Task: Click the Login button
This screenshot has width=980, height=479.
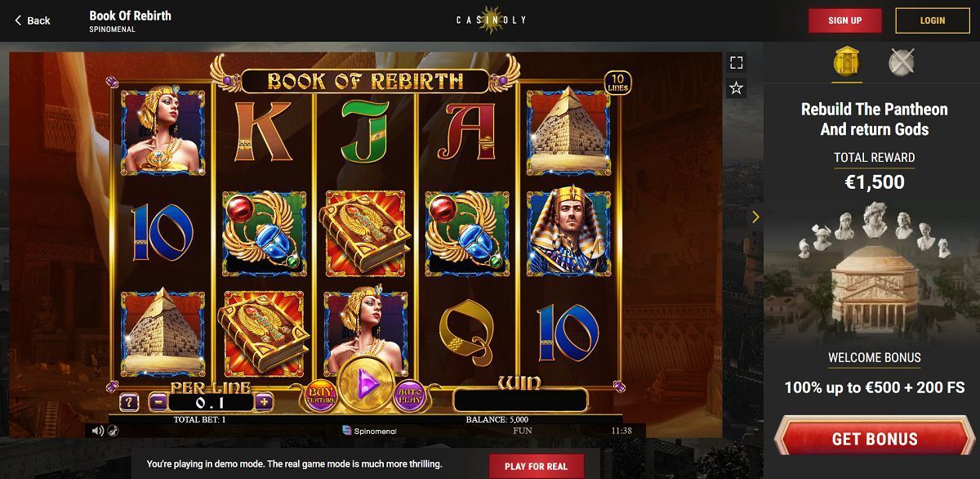Action: (933, 20)
